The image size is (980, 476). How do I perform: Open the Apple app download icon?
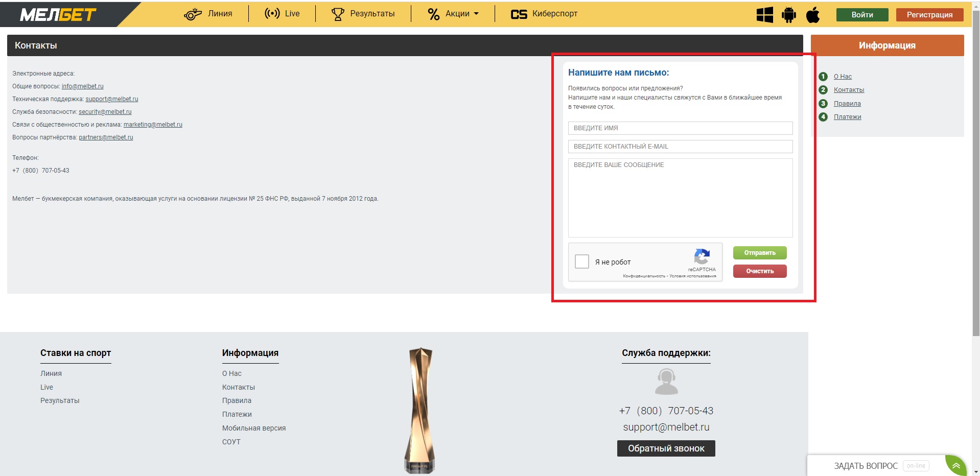click(x=813, y=15)
